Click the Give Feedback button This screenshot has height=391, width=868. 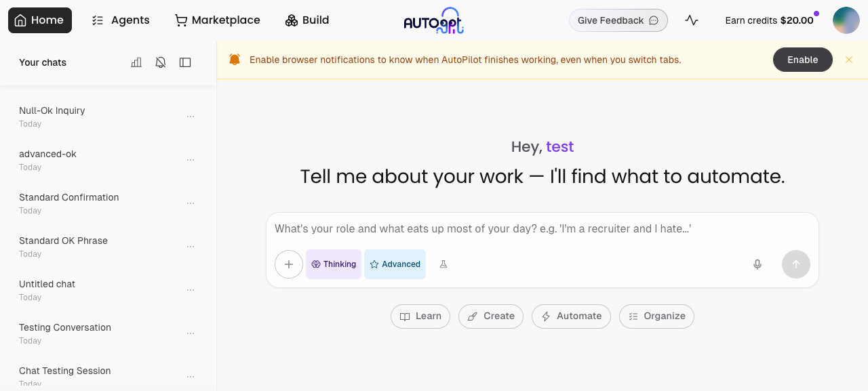pos(618,20)
